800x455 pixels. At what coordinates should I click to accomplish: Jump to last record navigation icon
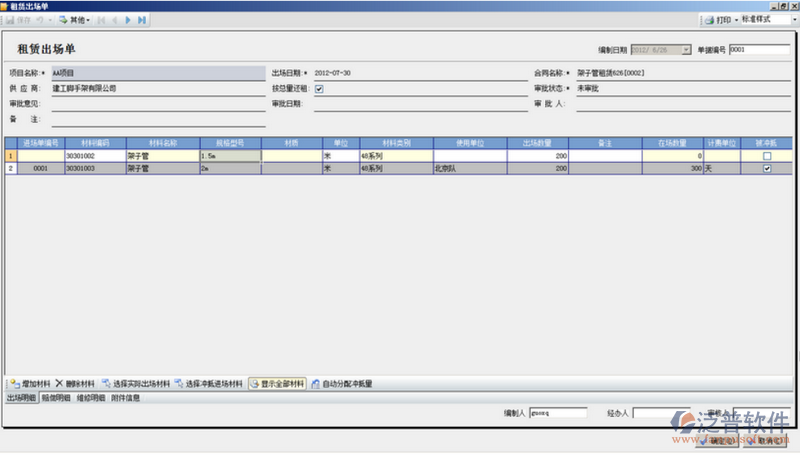(x=142, y=20)
